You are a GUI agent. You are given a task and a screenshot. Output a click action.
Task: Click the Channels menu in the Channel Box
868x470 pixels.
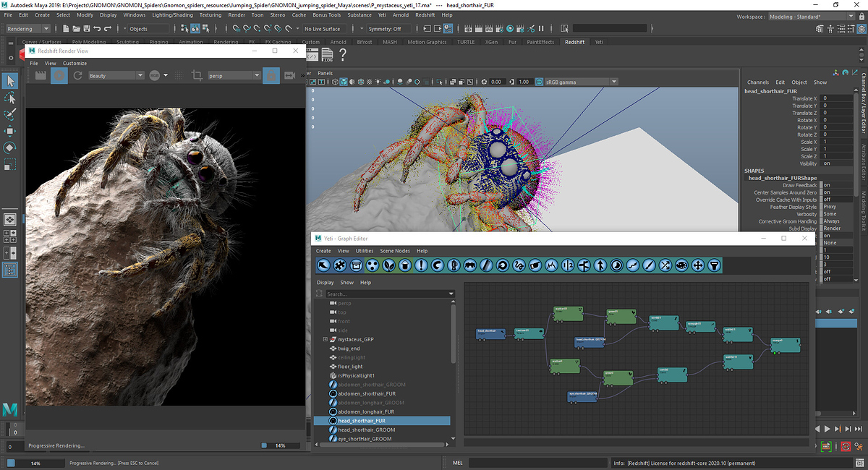pyautogui.click(x=758, y=82)
